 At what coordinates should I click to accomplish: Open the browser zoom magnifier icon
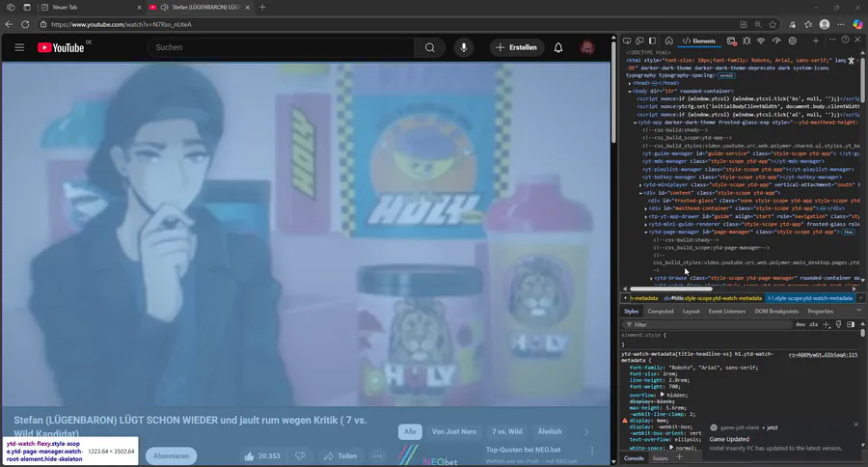tap(758, 24)
